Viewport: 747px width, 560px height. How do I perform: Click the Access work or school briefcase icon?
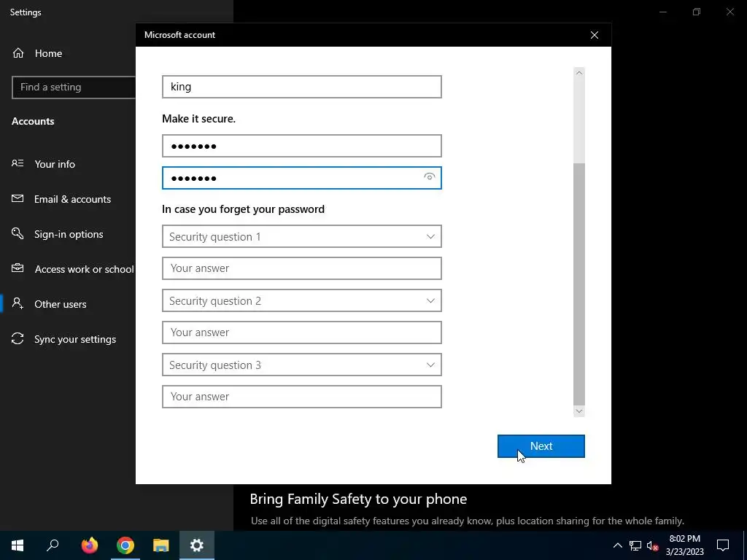point(18,268)
